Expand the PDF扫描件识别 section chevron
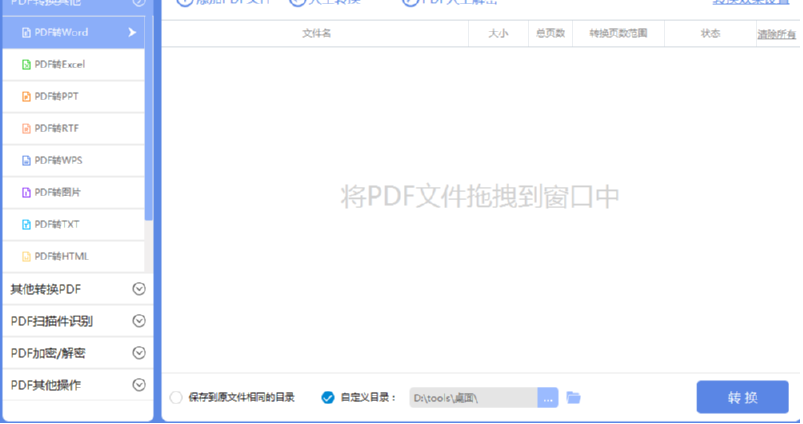This screenshot has width=803, height=424. (x=139, y=321)
